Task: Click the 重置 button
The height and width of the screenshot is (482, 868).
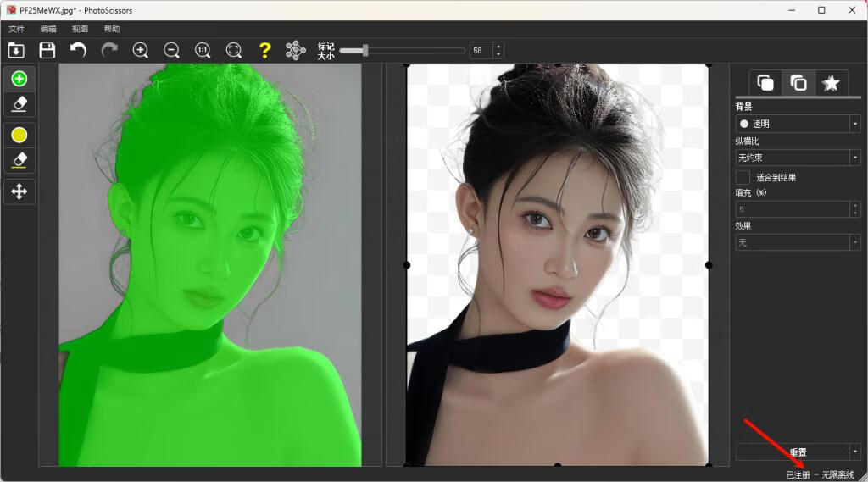Action: [x=793, y=452]
